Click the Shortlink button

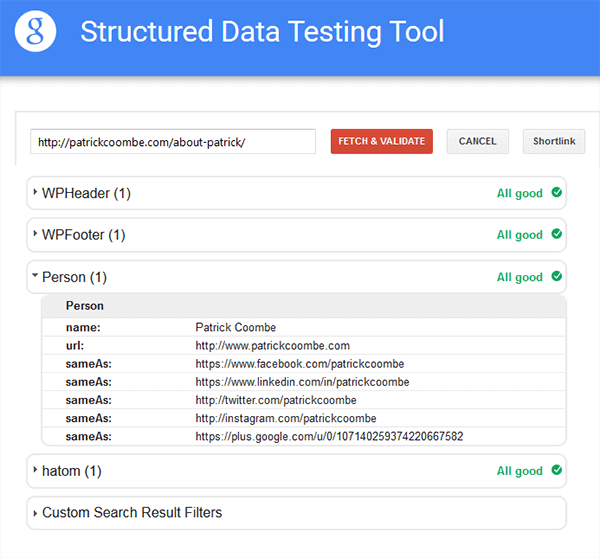click(x=553, y=141)
